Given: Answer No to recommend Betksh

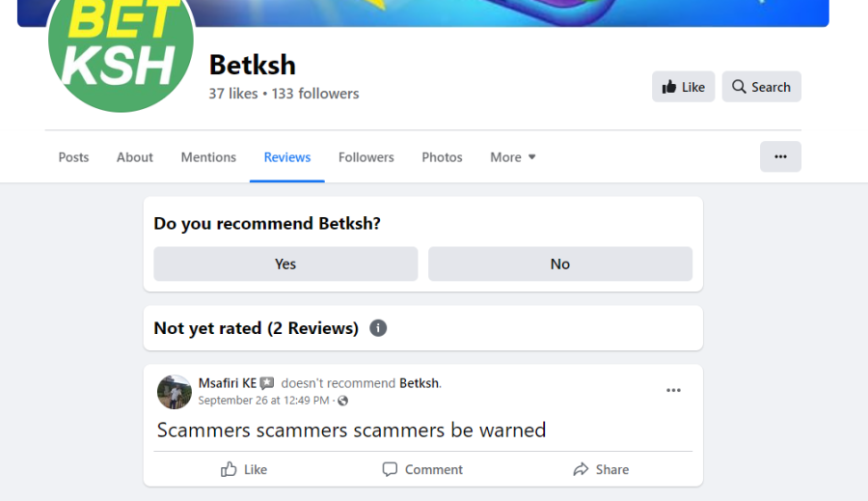Looking at the screenshot, I should click(560, 264).
